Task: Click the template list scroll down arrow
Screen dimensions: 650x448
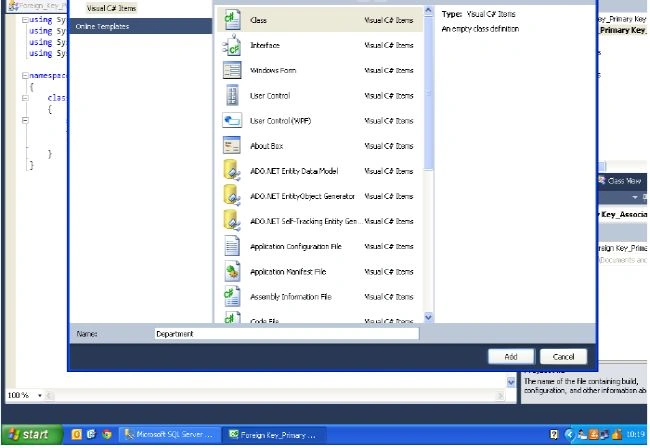Action: [429, 317]
